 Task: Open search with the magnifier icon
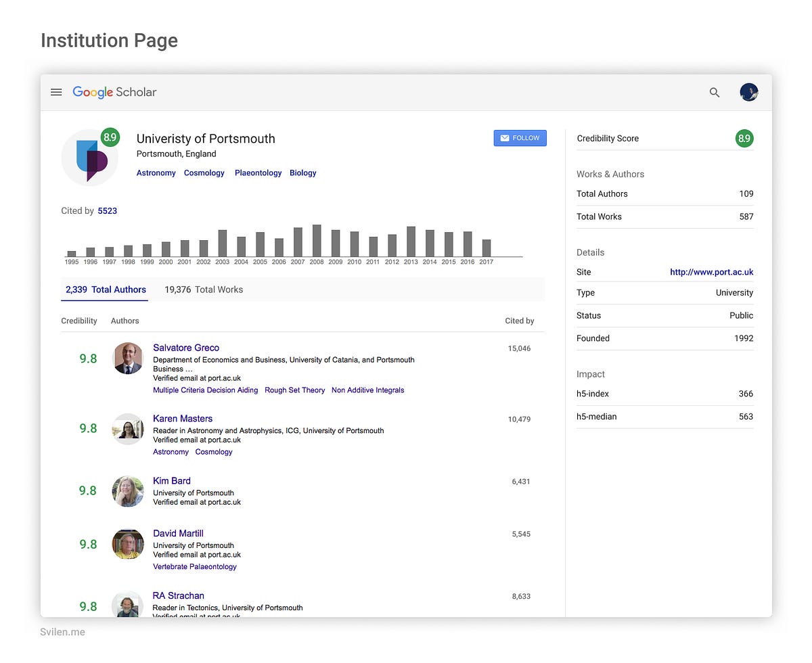715,93
